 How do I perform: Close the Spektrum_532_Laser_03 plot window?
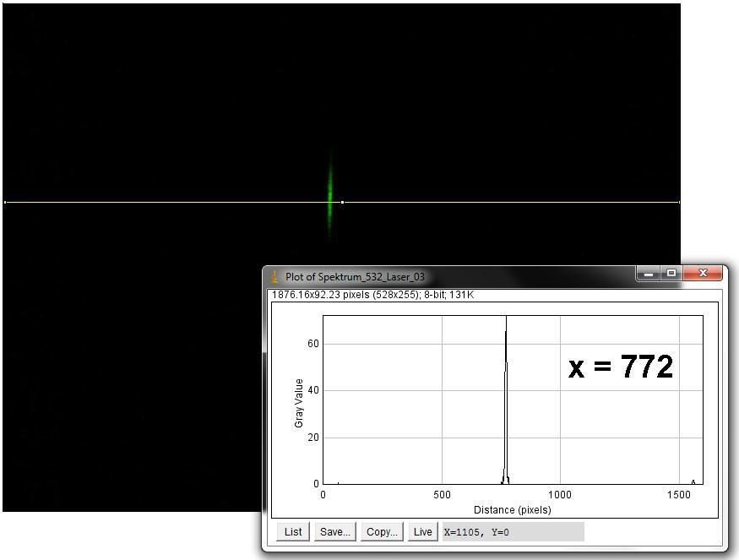point(704,274)
